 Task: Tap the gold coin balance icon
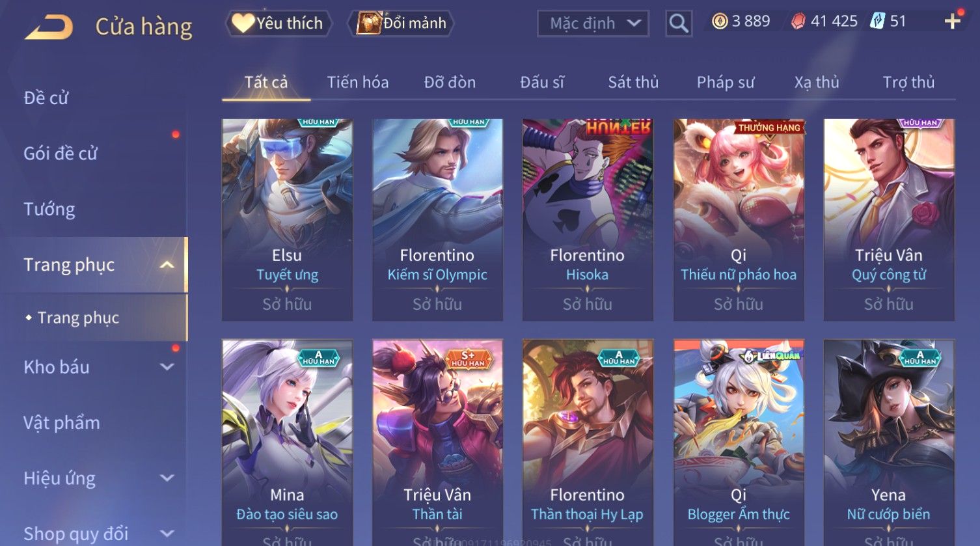tap(719, 21)
